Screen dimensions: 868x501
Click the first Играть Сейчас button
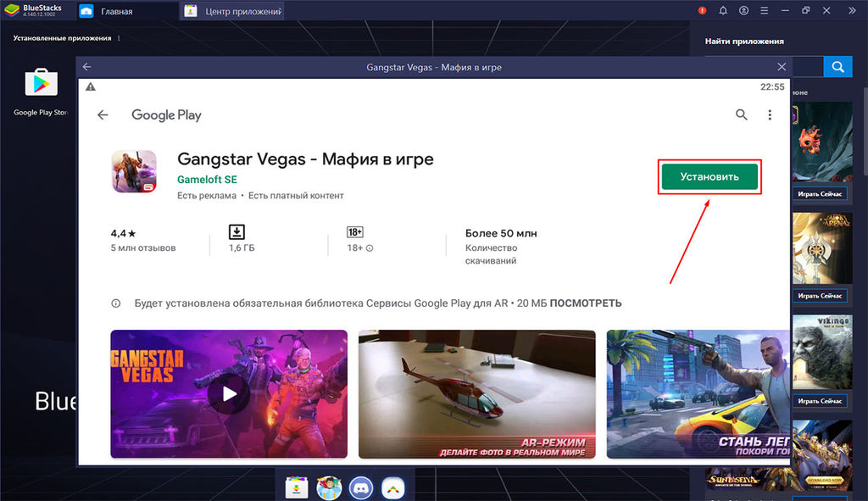(x=820, y=194)
